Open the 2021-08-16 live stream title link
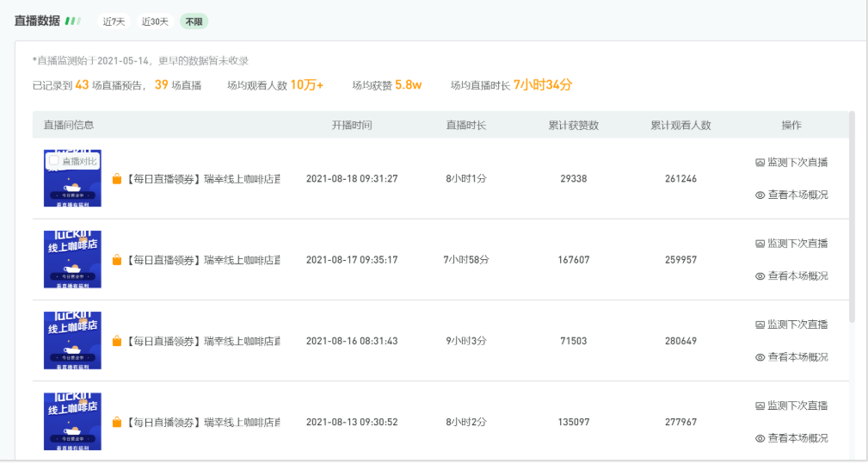This screenshot has height=464, width=868. click(203, 341)
